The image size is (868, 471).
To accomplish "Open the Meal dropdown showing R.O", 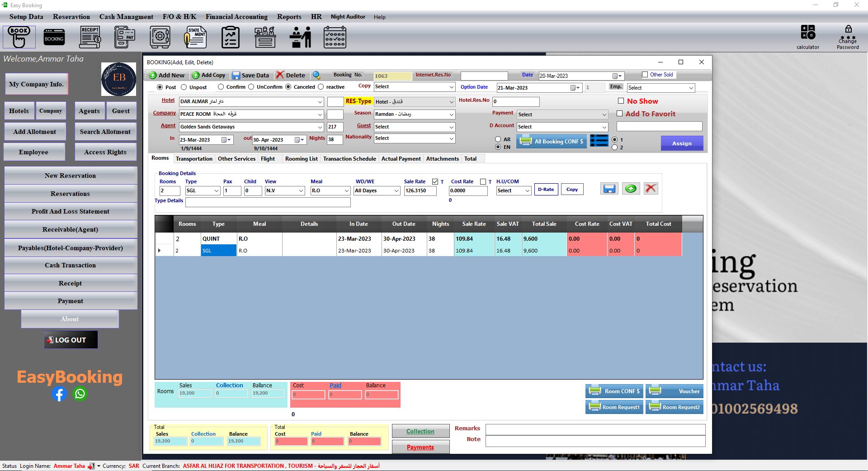I will pyautogui.click(x=347, y=191).
